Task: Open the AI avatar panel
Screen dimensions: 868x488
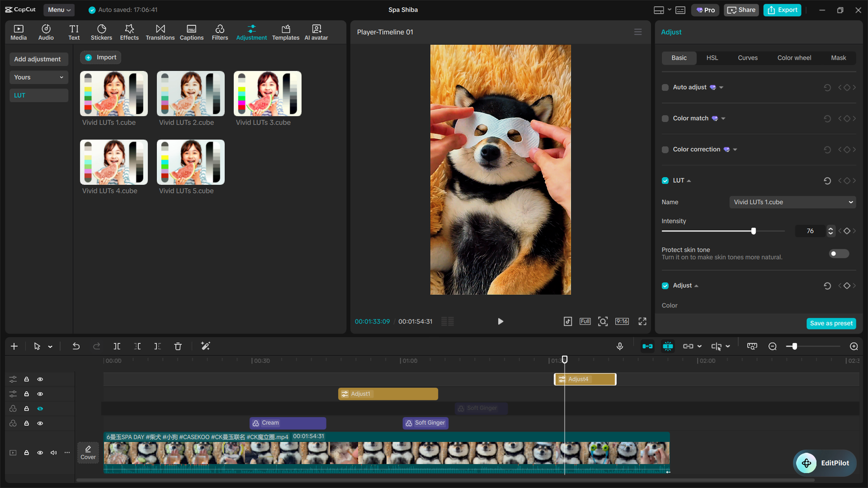Action: [x=316, y=31]
